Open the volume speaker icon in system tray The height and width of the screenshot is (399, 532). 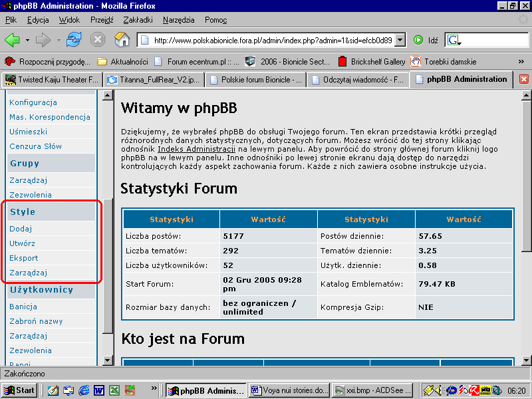(x=439, y=390)
